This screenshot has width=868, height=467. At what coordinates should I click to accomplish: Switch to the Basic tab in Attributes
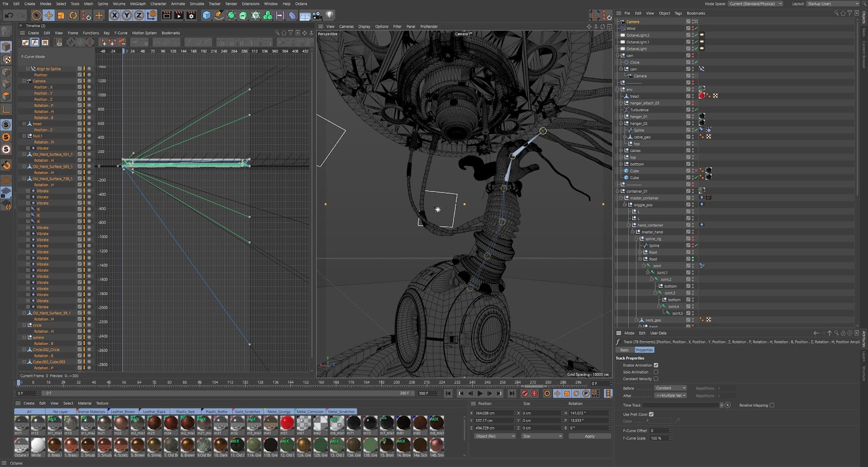point(624,350)
